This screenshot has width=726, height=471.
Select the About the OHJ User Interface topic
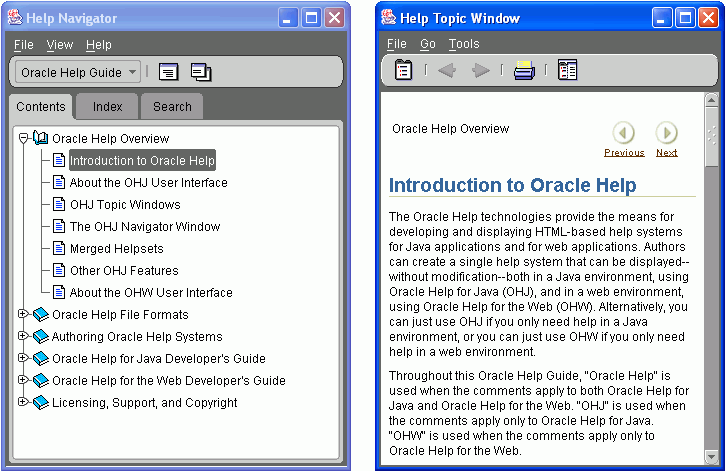tap(149, 182)
